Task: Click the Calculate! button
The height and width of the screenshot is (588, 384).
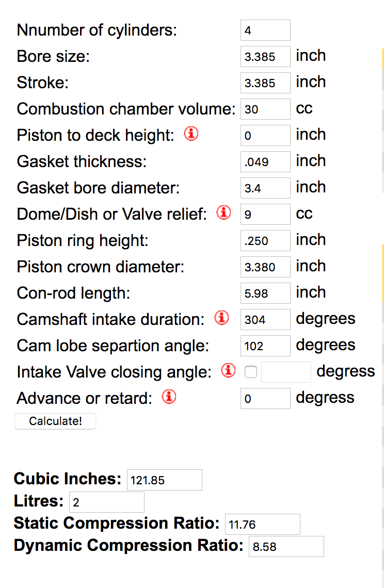Action: (x=56, y=421)
